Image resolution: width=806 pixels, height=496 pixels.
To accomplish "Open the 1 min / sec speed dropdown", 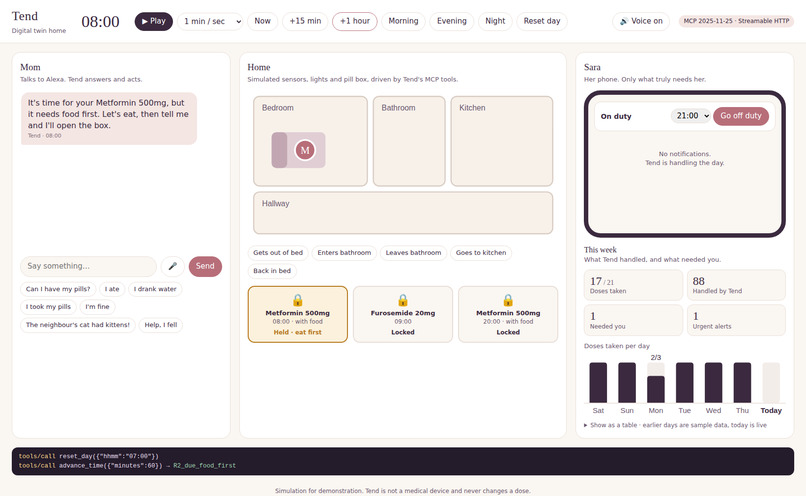I will (x=210, y=21).
